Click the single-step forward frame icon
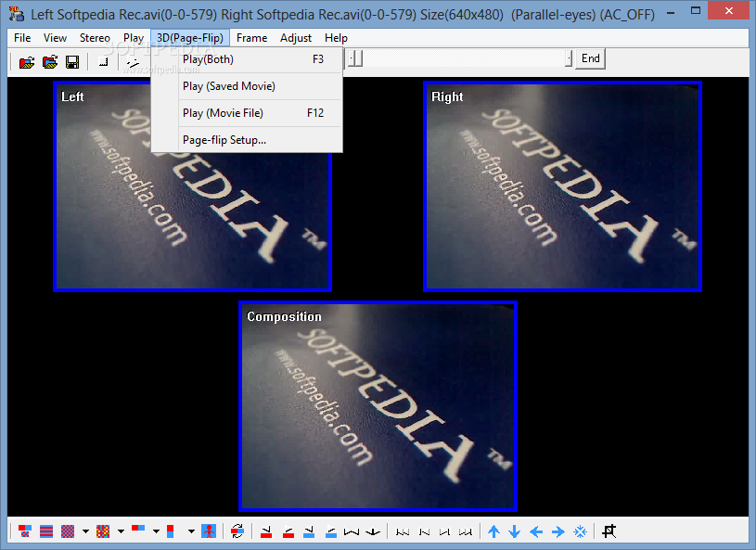 [x=444, y=531]
